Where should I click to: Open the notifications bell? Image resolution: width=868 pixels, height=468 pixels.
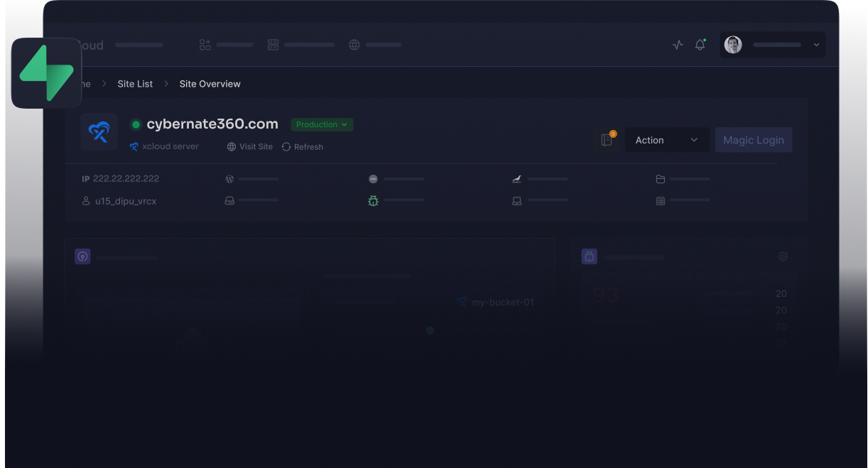pos(700,45)
